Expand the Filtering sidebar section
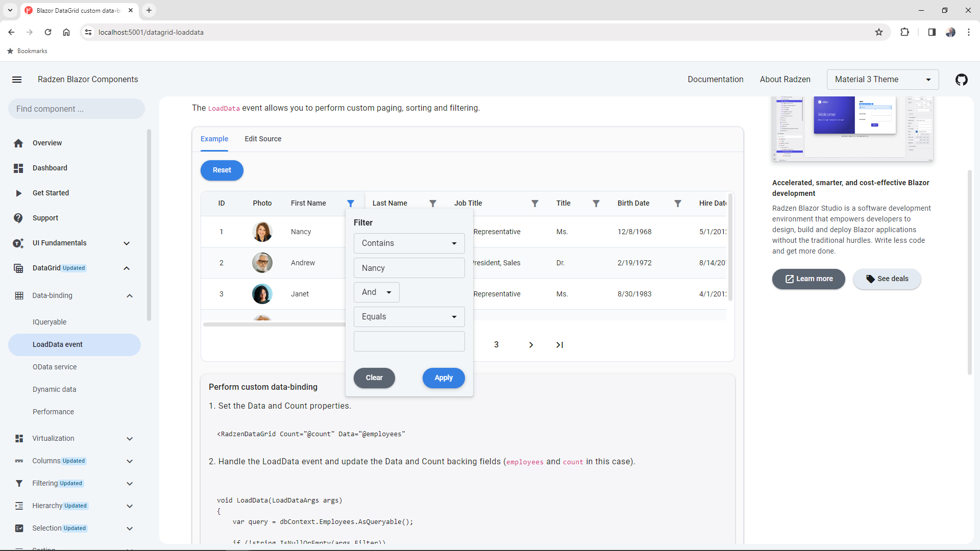980x551 pixels. (x=129, y=483)
